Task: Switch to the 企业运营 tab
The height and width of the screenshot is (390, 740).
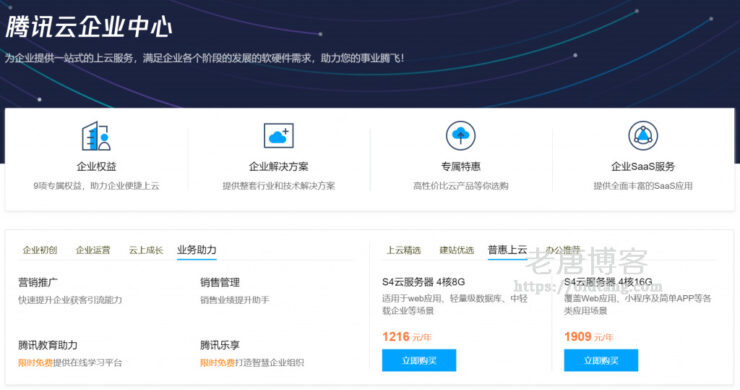Action: pyautogui.click(x=93, y=250)
